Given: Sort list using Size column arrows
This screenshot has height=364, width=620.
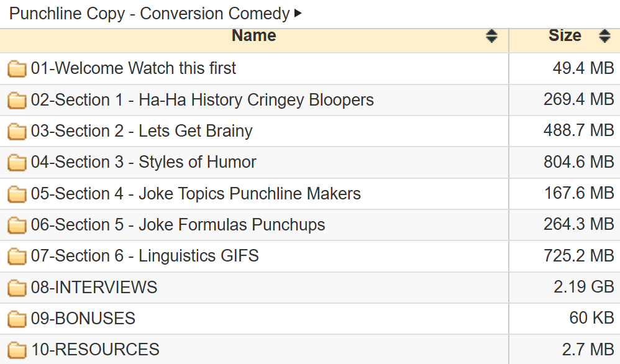Looking at the screenshot, I should [604, 36].
